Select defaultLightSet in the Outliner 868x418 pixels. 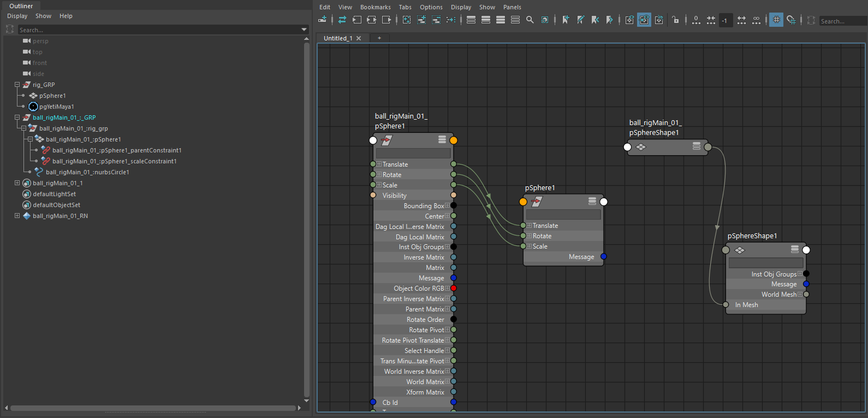tap(54, 194)
